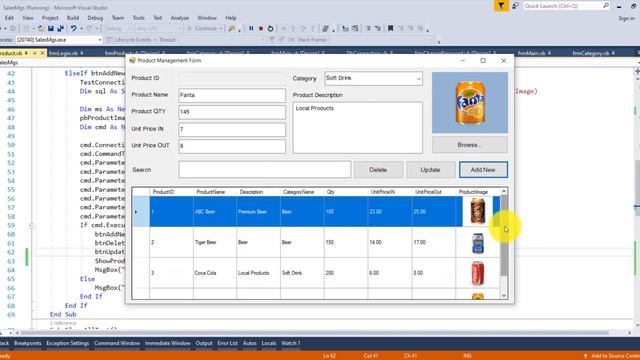
Task: Open the Analyze menu
Action: [x=180, y=18]
